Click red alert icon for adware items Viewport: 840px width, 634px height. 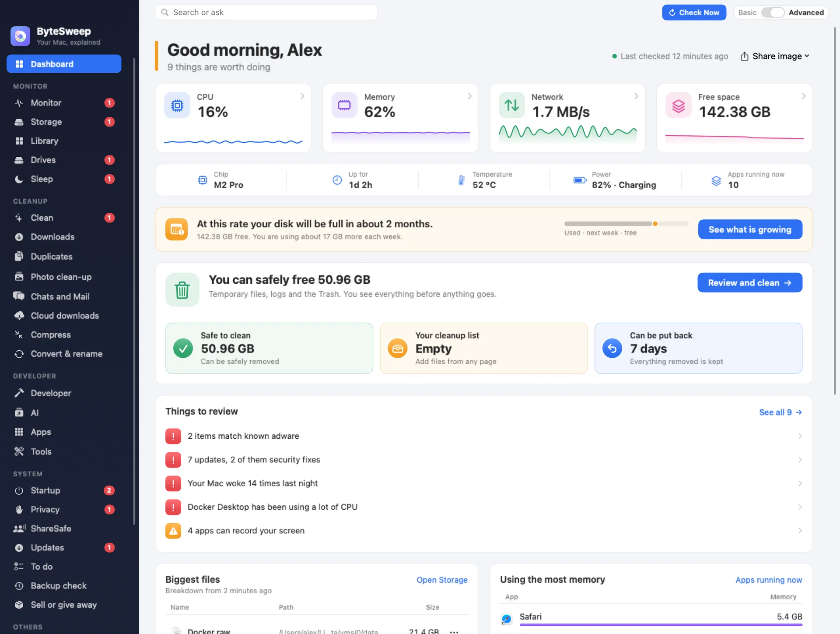[x=173, y=436]
